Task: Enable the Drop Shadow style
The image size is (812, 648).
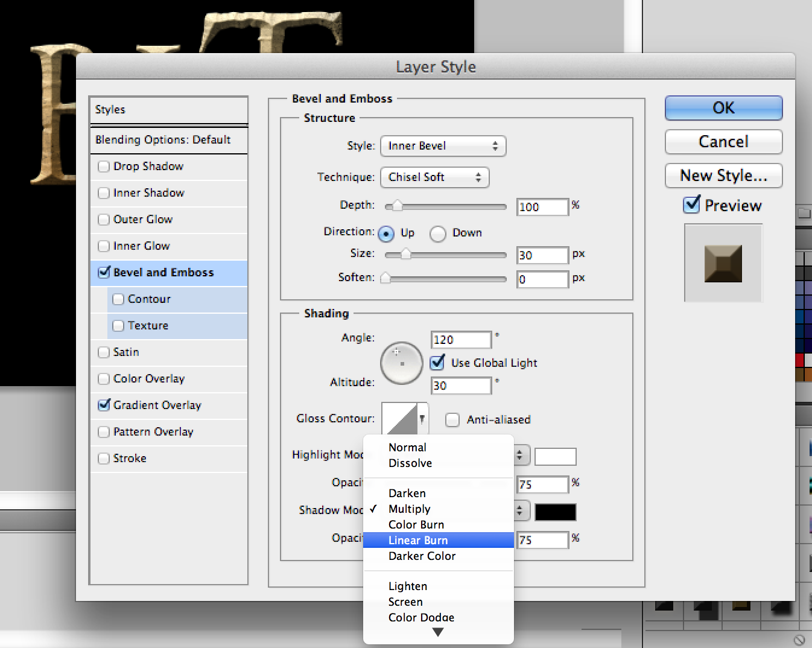Action: [103, 167]
